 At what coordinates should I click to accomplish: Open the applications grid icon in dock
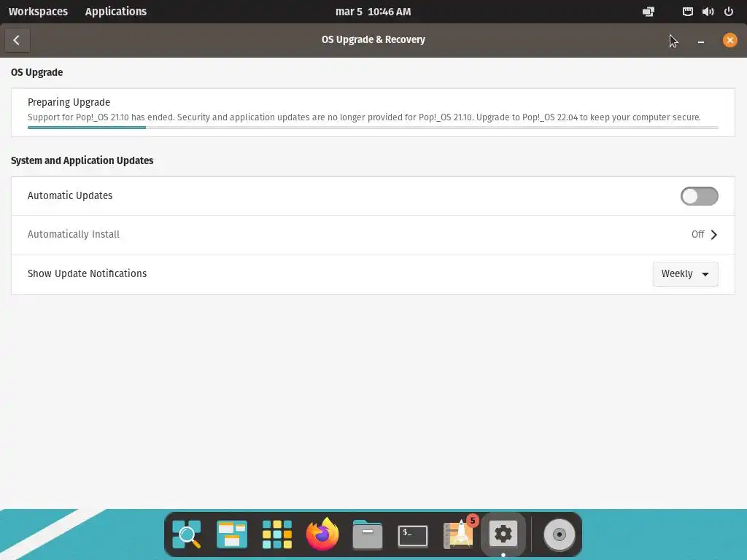point(276,534)
